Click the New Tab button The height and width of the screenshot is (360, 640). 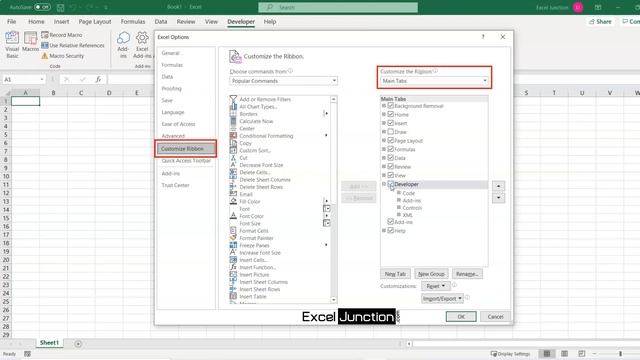[x=395, y=274]
